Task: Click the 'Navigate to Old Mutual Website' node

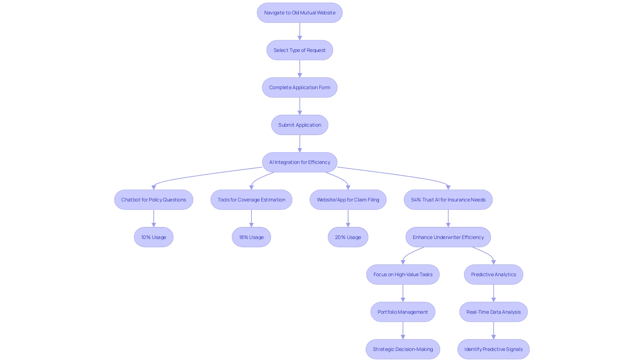Action: 300,12
